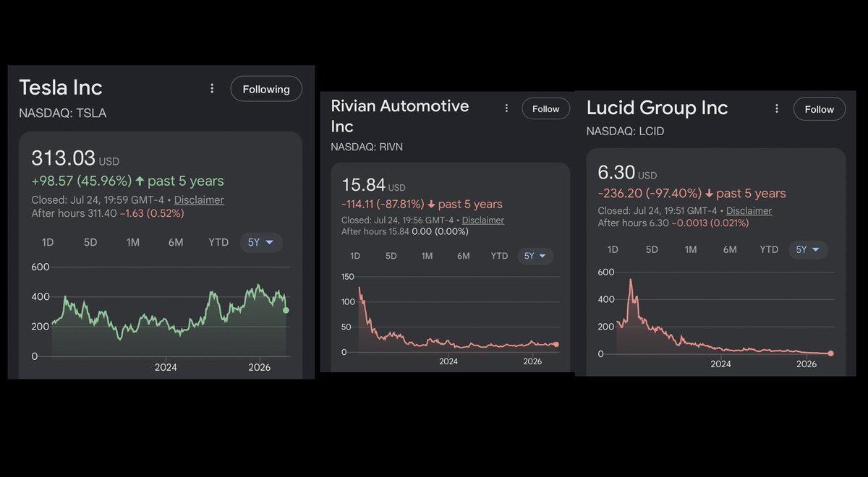
Task: Expand 5Y range dropdown on Rivian chart
Action: (x=535, y=256)
